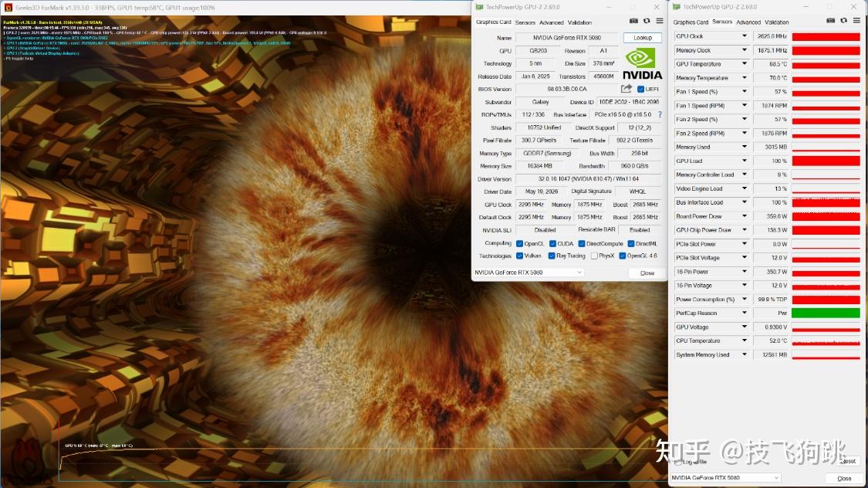This screenshot has height=488, width=868.
Task: Open hamburger menu in Graphics Card GPU-Z window
Action: click(x=660, y=21)
